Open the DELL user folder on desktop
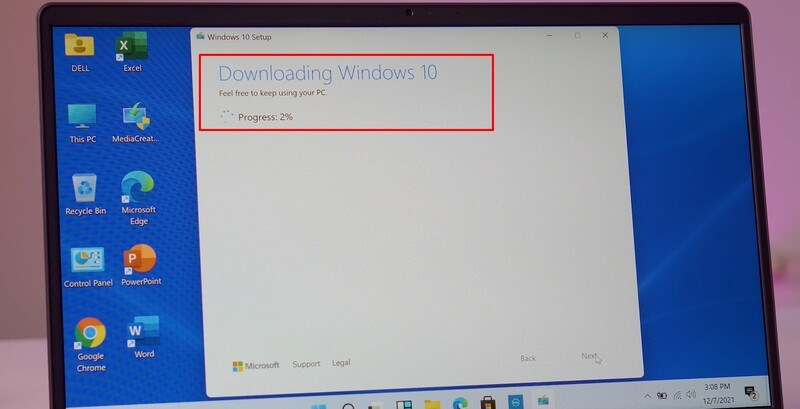Screen dimensions: 800x409 pyautogui.click(x=79, y=52)
